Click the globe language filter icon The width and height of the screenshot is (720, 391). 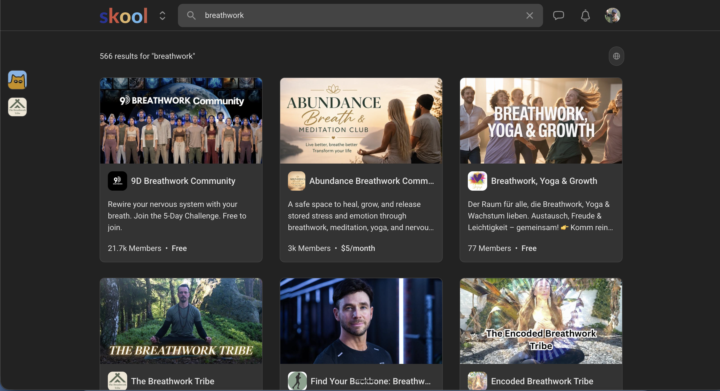[x=616, y=56]
